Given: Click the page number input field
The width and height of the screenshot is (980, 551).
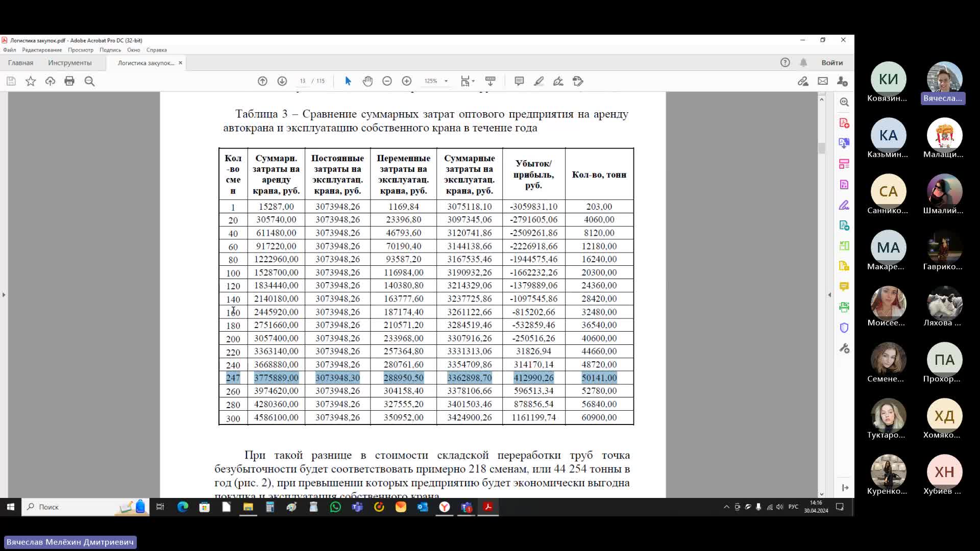Looking at the screenshot, I should (x=303, y=81).
